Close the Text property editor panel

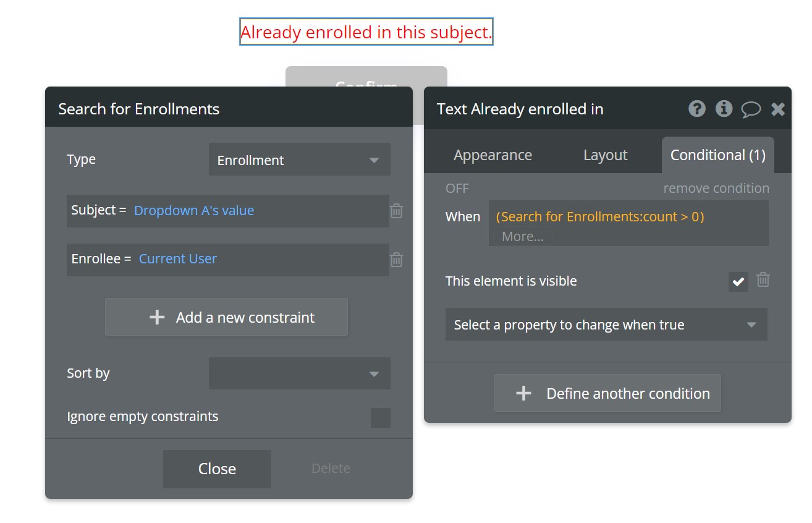click(778, 109)
